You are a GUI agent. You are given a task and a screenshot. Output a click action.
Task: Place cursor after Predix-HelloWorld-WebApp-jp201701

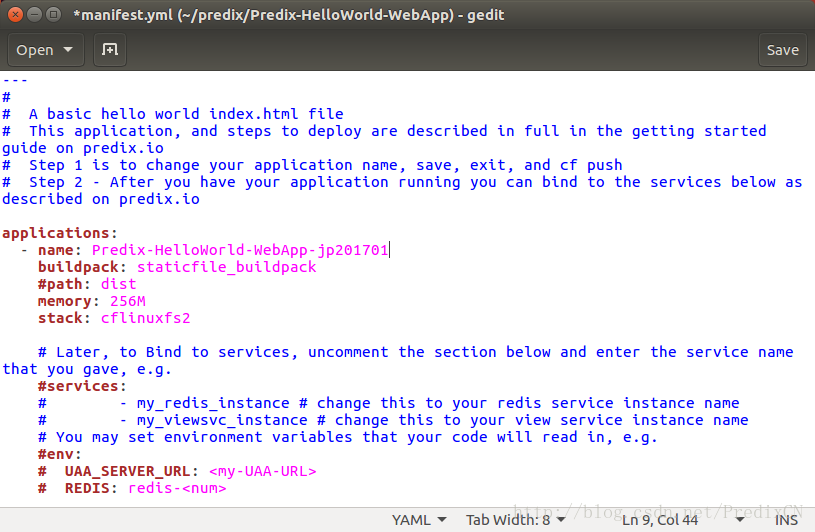coord(389,250)
